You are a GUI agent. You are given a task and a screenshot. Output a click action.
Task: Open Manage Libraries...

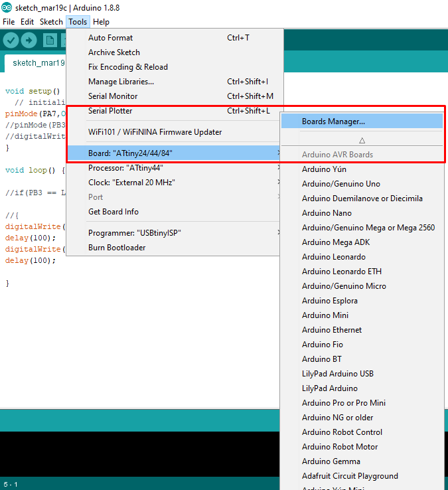coord(175,82)
